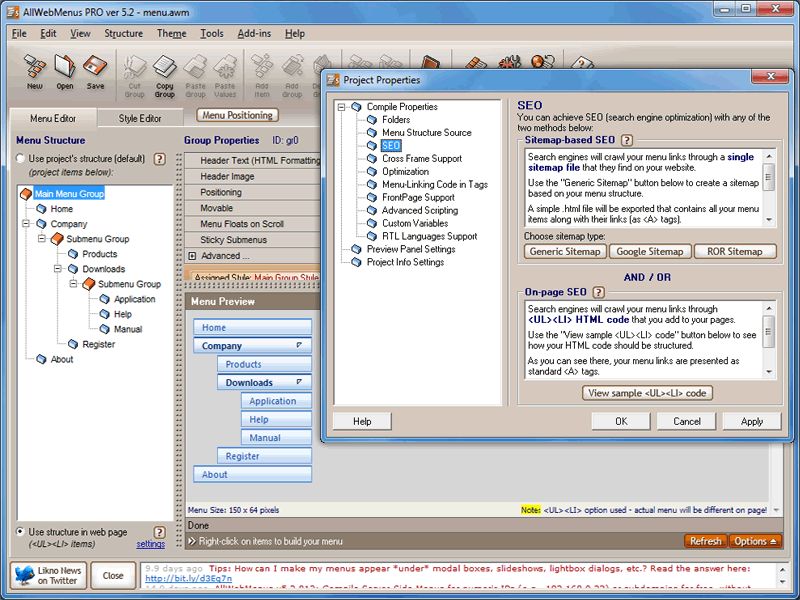Open the Structure menu
This screenshot has width=800, height=600.
coord(123,34)
